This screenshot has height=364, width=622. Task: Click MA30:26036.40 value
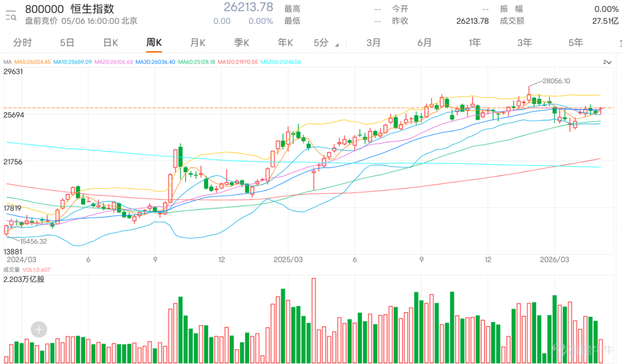coord(155,62)
